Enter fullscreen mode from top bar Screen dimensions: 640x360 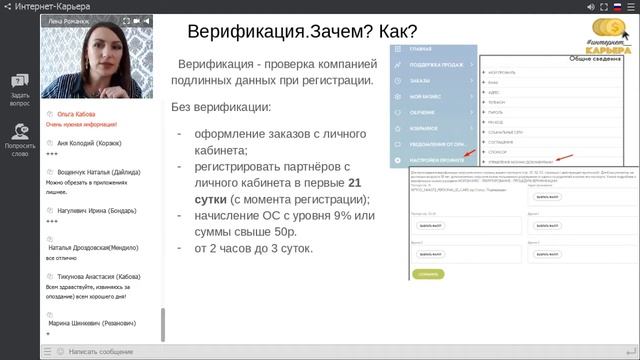(x=604, y=7)
